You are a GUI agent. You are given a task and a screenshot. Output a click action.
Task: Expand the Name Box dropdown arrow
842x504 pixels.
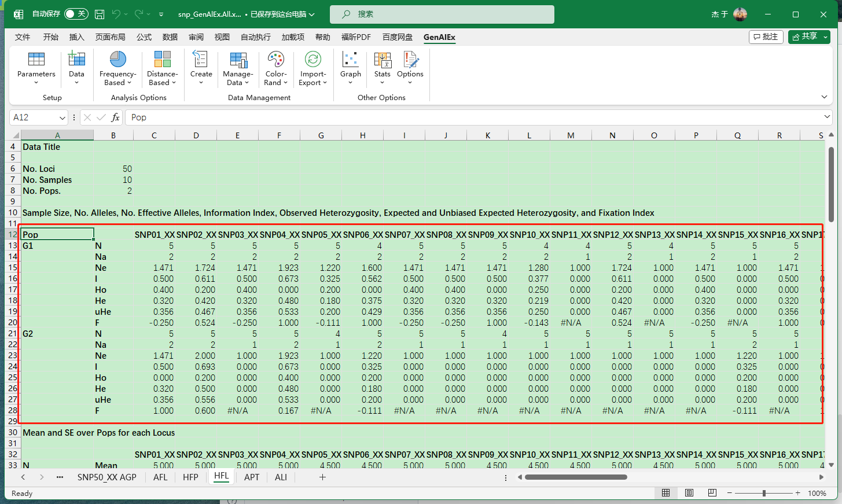(x=62, y=117)
